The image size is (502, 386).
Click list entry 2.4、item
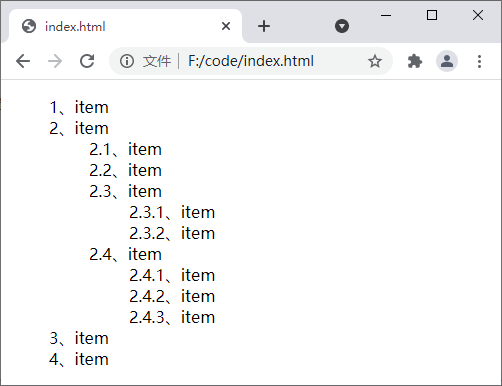coord(125,254)
